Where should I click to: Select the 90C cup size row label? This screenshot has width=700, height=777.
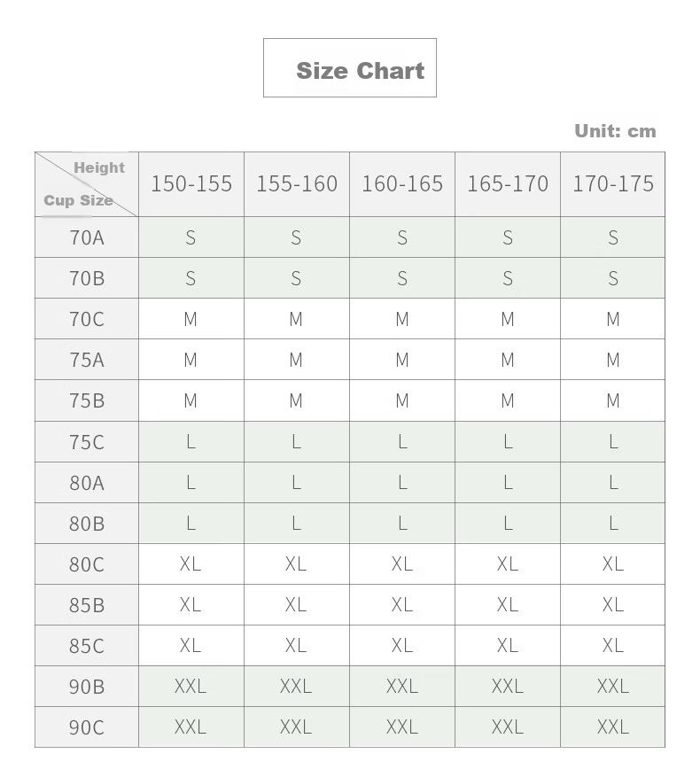pyautogui.click(x=87, y=727)
